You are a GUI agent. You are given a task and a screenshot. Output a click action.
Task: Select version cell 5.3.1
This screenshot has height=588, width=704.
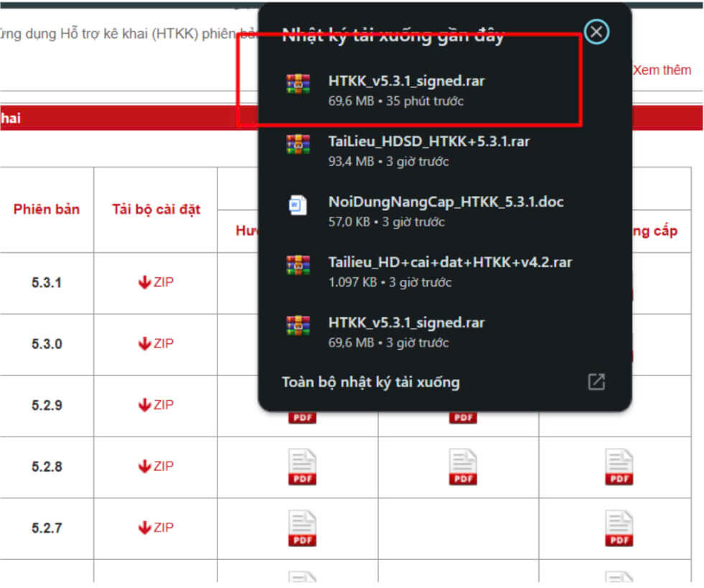[x=47, y=283]
